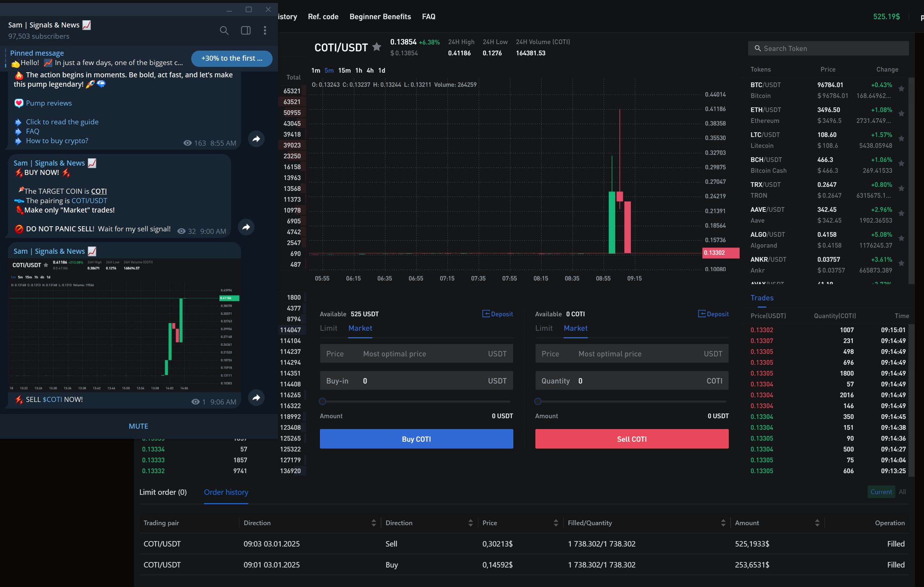Forward the SELL $COTI NOW message

[256, 398]
